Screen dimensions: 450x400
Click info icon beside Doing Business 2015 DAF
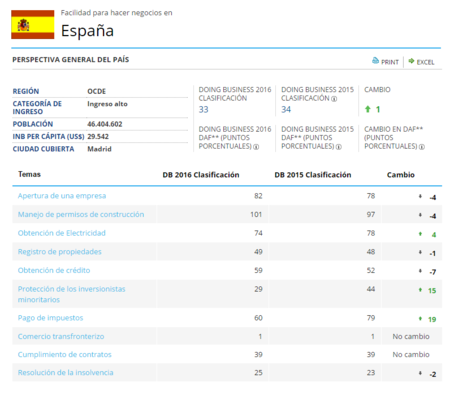339,147
